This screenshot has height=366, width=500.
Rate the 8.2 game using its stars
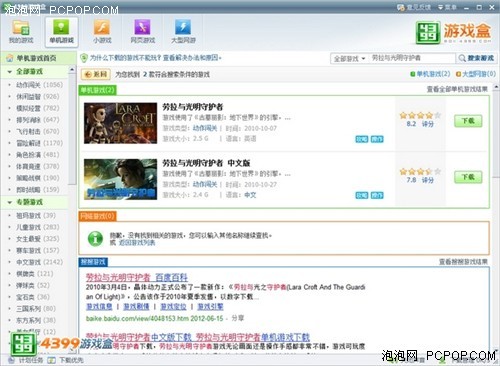coord(420,115)
